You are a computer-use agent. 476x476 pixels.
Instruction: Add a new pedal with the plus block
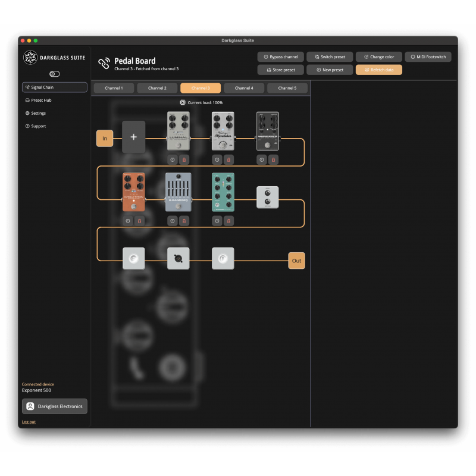[x=133, y=137]
